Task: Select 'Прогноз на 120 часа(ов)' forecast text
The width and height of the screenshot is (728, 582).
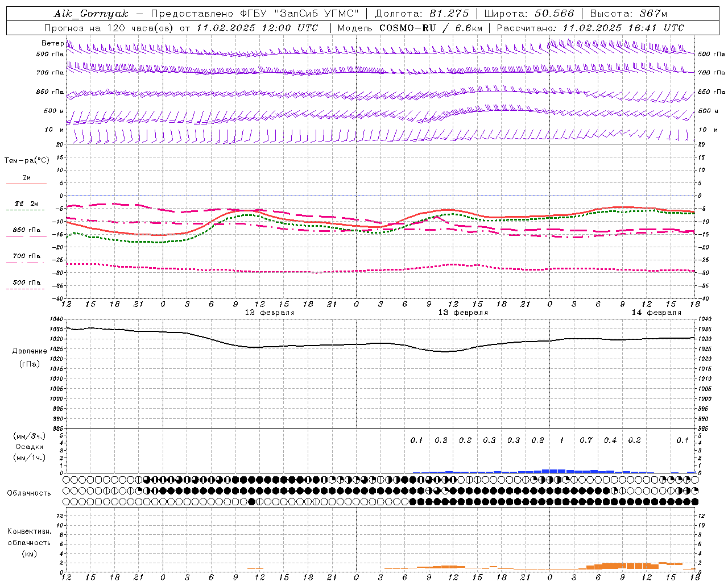Action: 110,28
